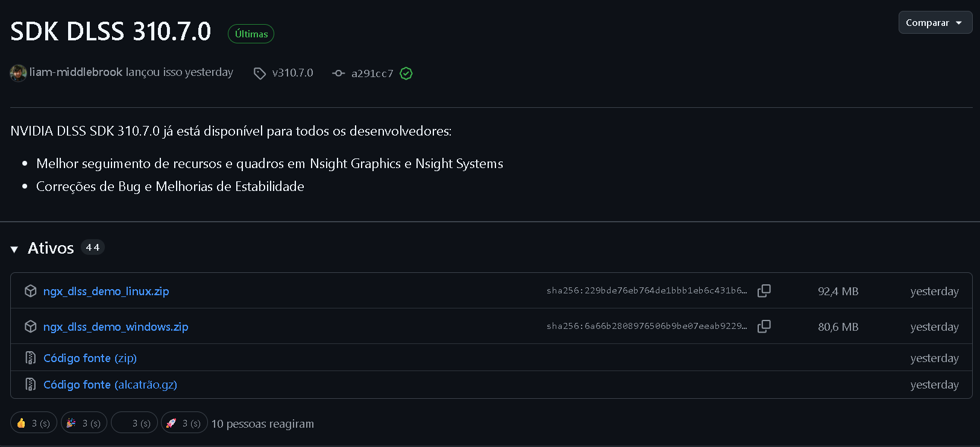Toggle rocket reaction
Screen dimensions: 980x447
click(x=184, y=423)
